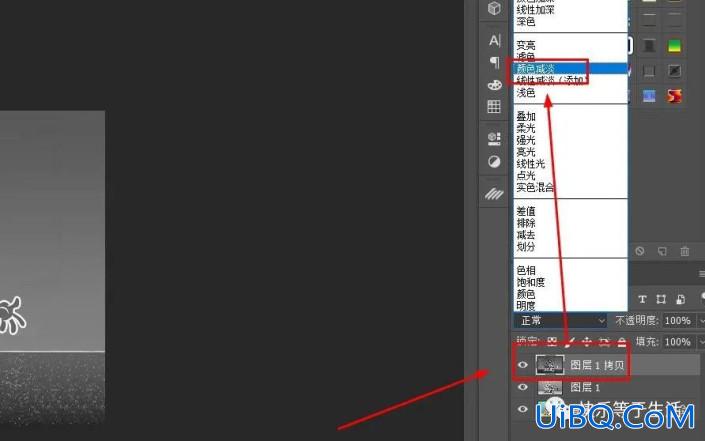Select the 图层 1 拷贝 layer thumbnail
Viewport: 705px width, 441px height.
(x=549, y=365)
